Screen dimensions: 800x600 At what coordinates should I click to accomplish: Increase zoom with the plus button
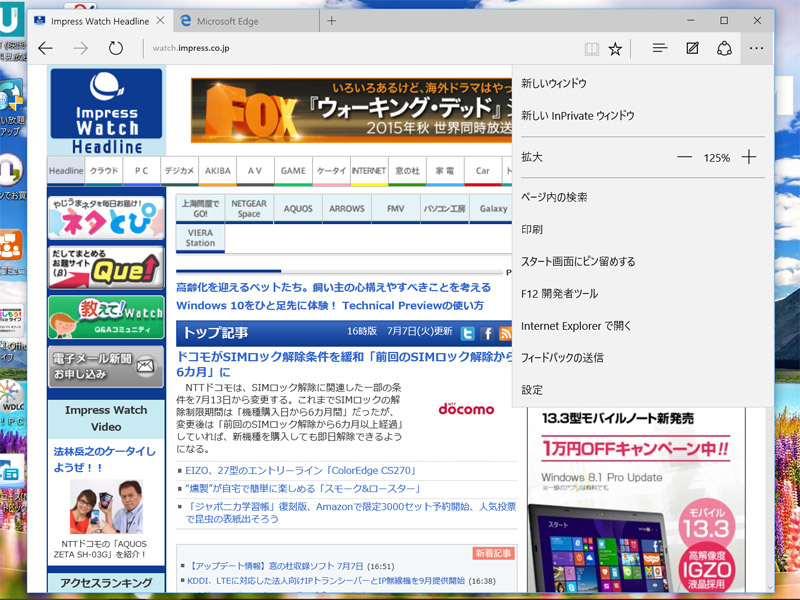(x=749, y=157)
